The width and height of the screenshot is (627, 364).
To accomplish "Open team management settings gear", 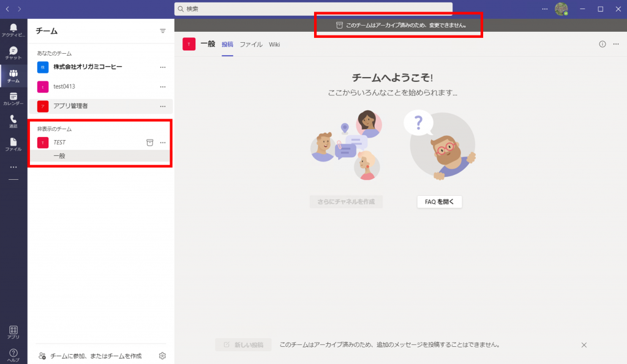I will pyautogui.click(x=162, y=355).
